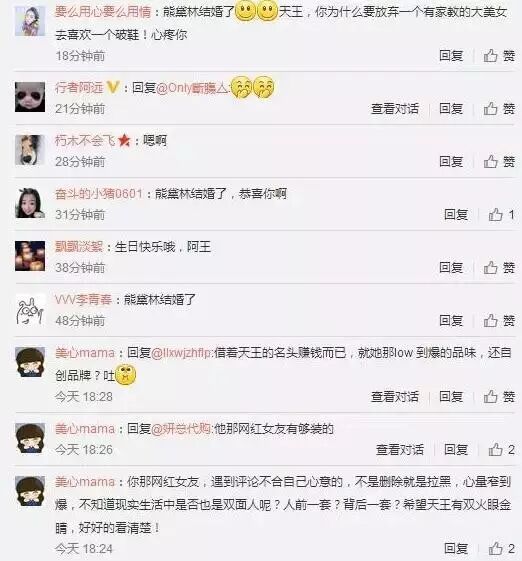Like 美心mama's comment at 今天 18:28
Screen dimensions: 522x561
(499, 396)
